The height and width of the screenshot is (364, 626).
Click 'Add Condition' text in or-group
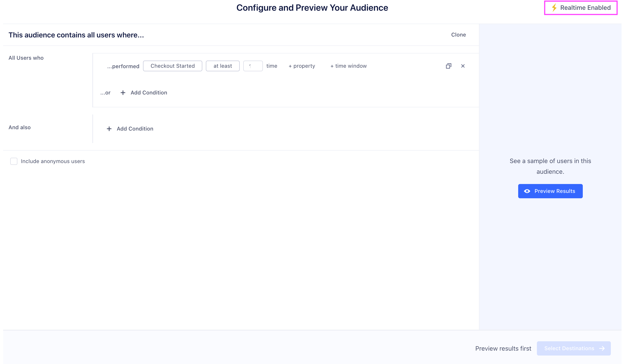(x=149, y=93)
